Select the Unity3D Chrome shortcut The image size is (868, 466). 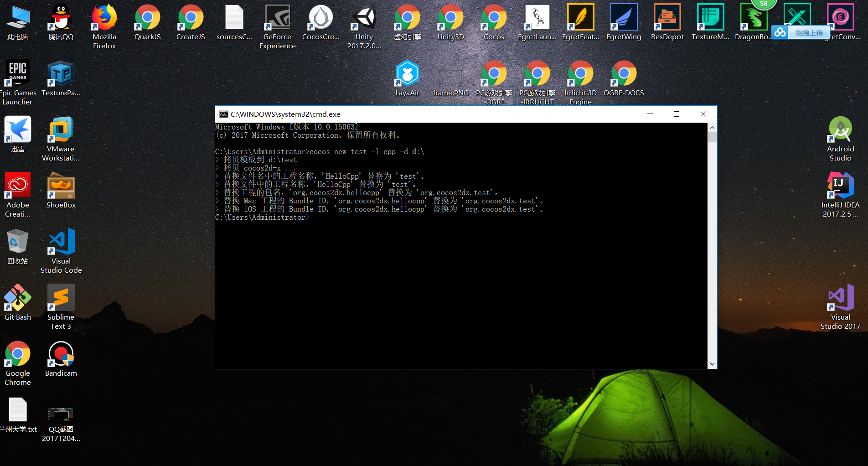click(x=451, y=22)
